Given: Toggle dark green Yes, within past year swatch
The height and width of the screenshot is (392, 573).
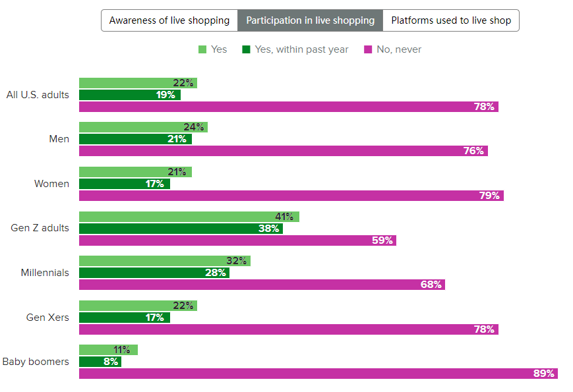Looking at the screenshot, I should click(x=247, y=49).
